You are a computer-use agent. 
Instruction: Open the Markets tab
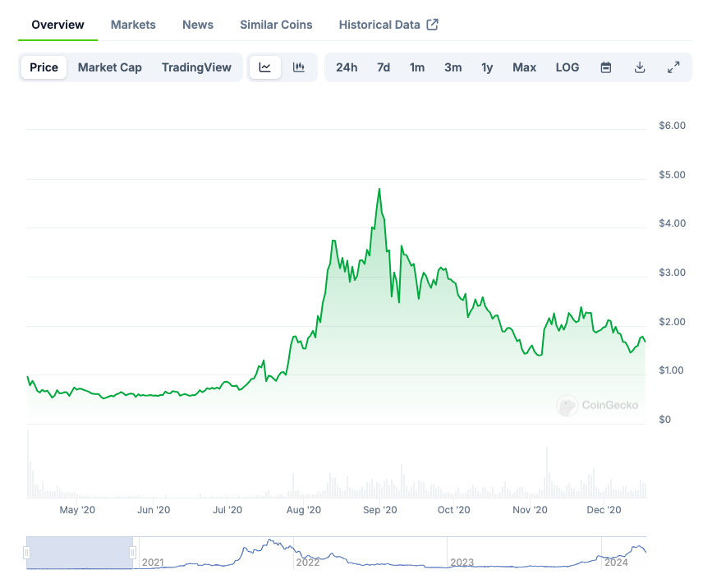[133, 25]
